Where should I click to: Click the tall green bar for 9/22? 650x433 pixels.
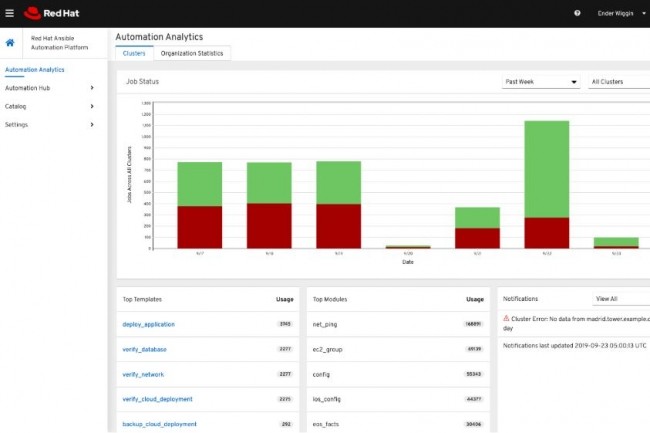(547, 169)
